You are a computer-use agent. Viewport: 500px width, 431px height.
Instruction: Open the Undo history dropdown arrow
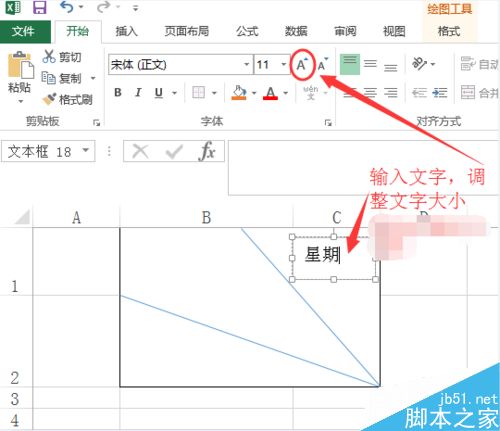pyautogui.click(x=81, y=7)
